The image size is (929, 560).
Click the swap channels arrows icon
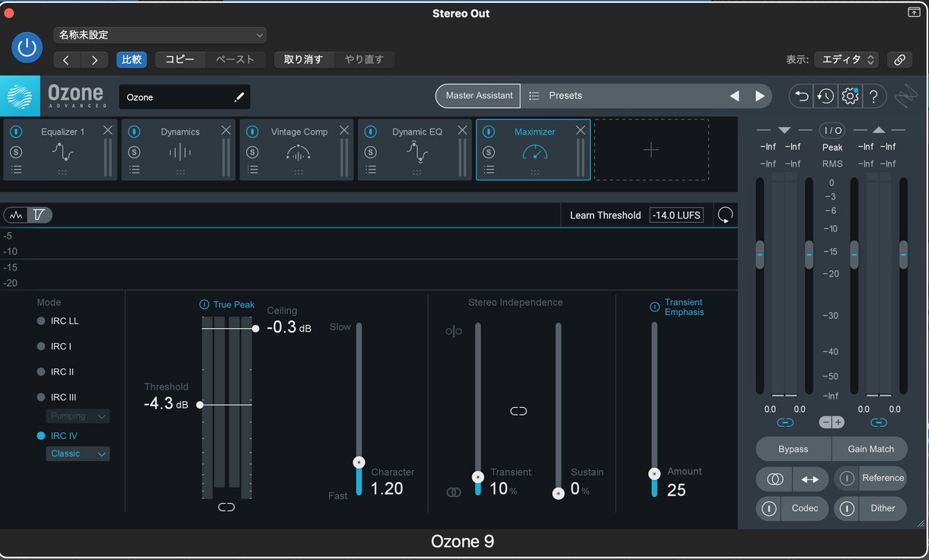click(810, 479)
